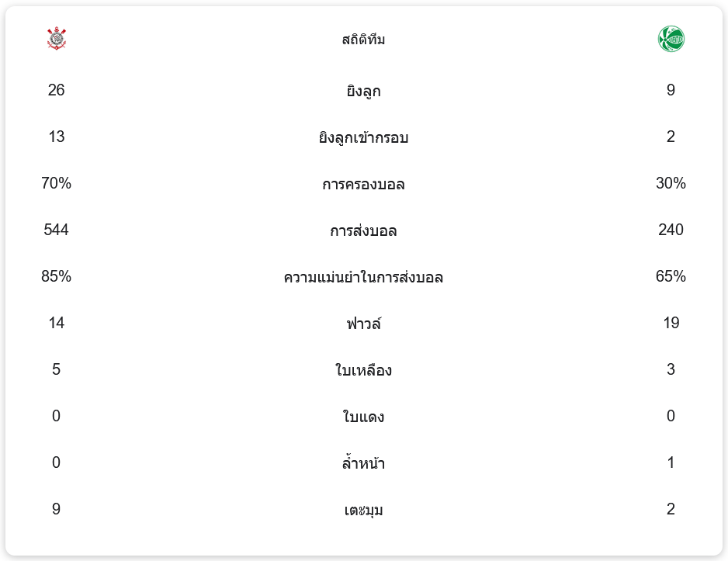Click the ความแม่นยำในการส่งบอล label

click(363, 278)
